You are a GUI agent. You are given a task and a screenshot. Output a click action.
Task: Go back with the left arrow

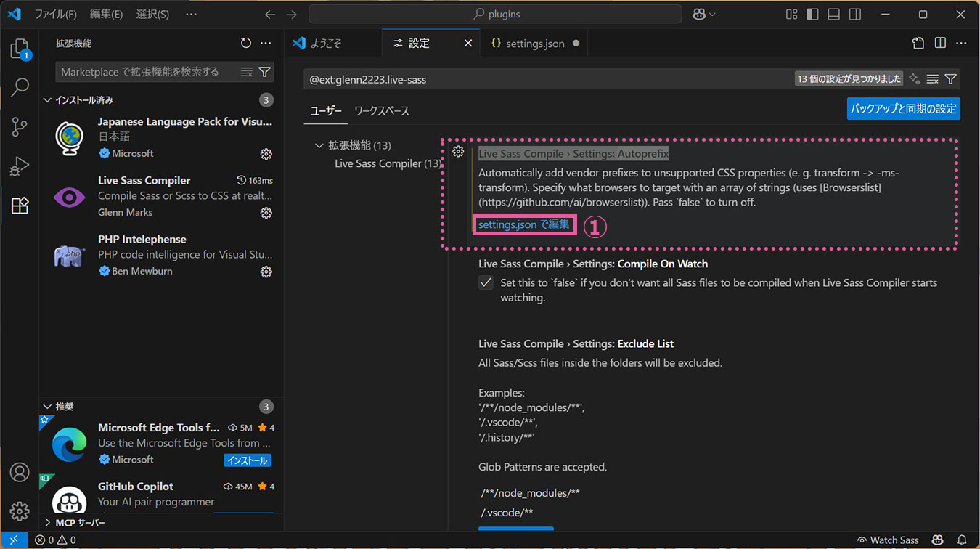click(x=270, y=15)
